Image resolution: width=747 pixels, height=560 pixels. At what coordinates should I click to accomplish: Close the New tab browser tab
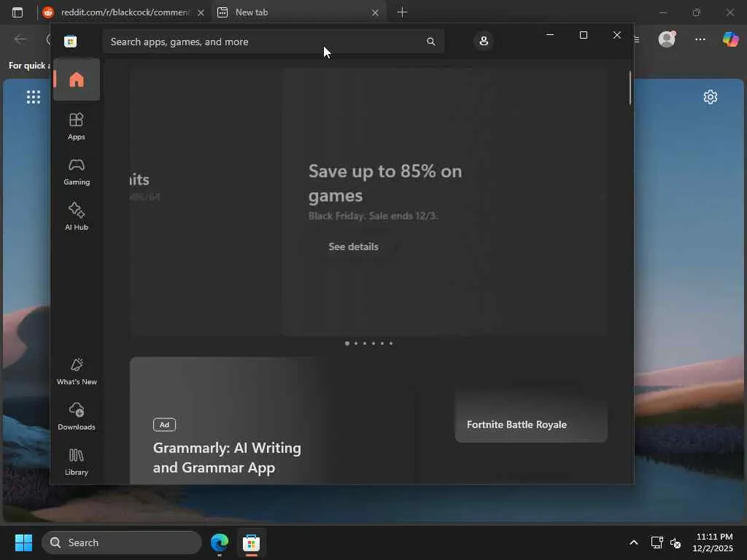coord(376,13)
